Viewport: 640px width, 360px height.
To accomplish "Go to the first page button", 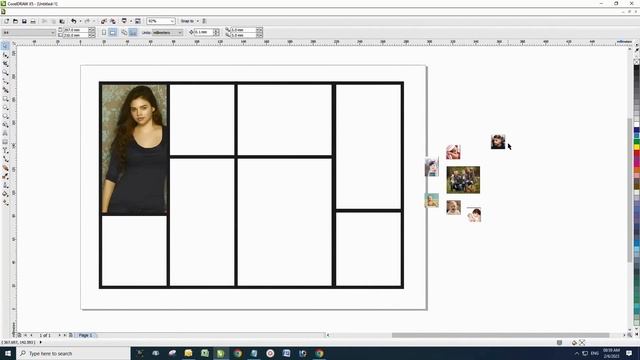I will 25,335.
